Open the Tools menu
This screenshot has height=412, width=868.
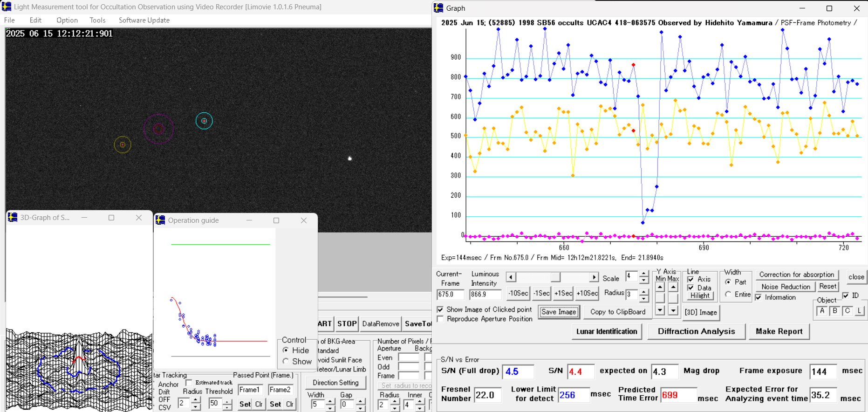97,20
